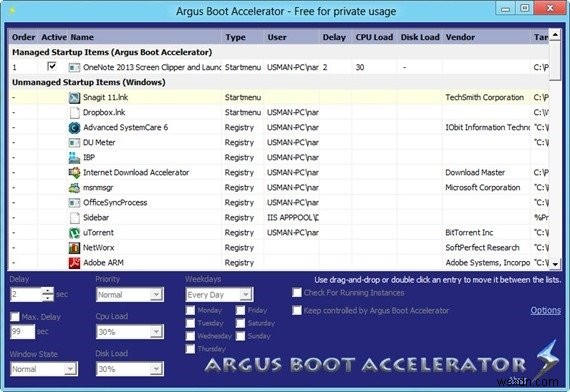The width and height of the screenshot is (570, 392).
Task: Tick the Tuesday checkbox
Action: coord(190,323)
